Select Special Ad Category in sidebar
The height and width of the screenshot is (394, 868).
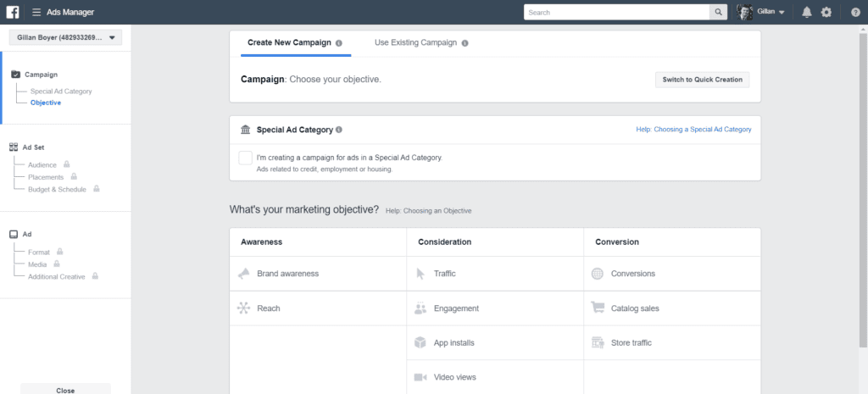pyautogui.click(x=61, y=92)
